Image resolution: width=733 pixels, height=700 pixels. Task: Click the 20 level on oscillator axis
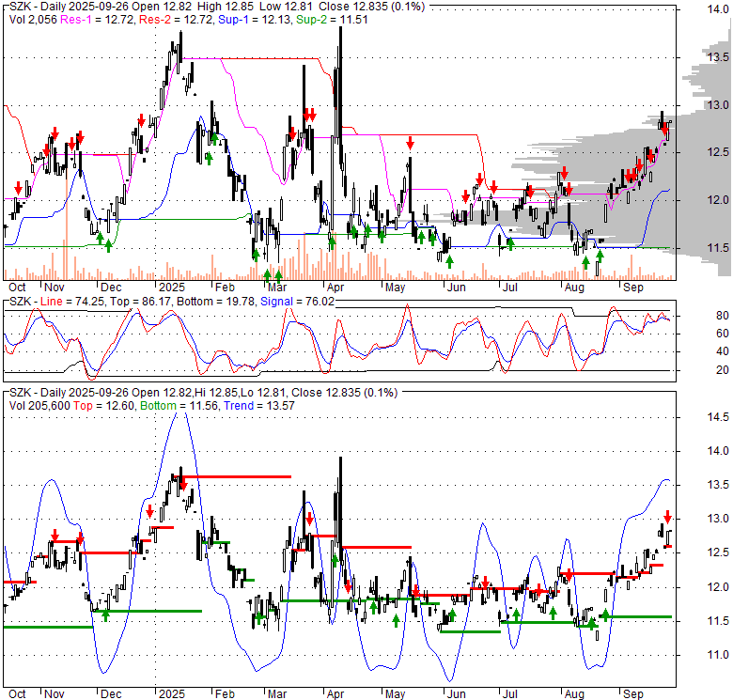tap(723, 370)
